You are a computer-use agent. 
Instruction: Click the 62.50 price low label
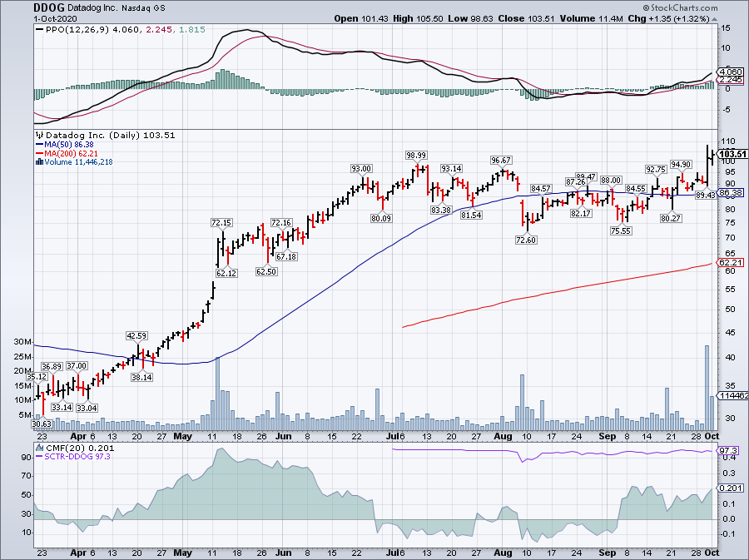tap(266, 271)
